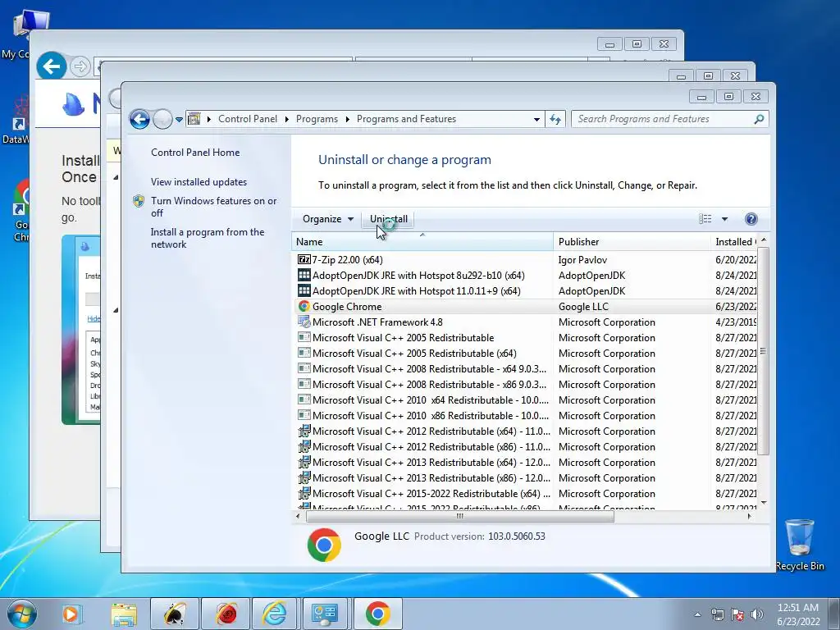Open Turn Windows features on or off
This screenshot has height=630, width=840.
coord(214,207)
